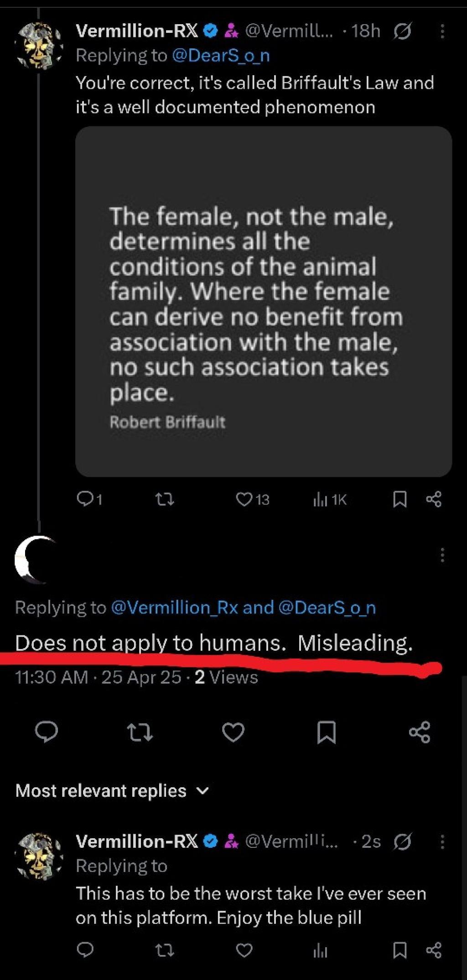Open more options on the 'worst take' reply
Viewport: 467px width, 980px height.
pyautogui.click(x=442, y=841)
